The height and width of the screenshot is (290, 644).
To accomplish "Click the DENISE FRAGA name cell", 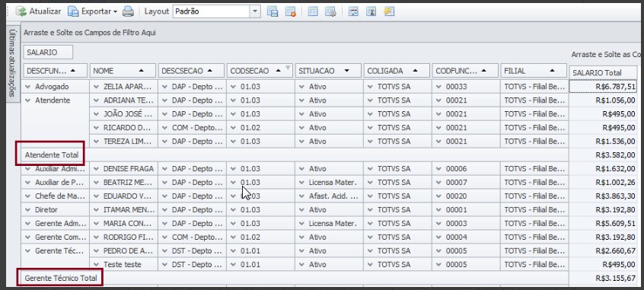I will (123, 169).
